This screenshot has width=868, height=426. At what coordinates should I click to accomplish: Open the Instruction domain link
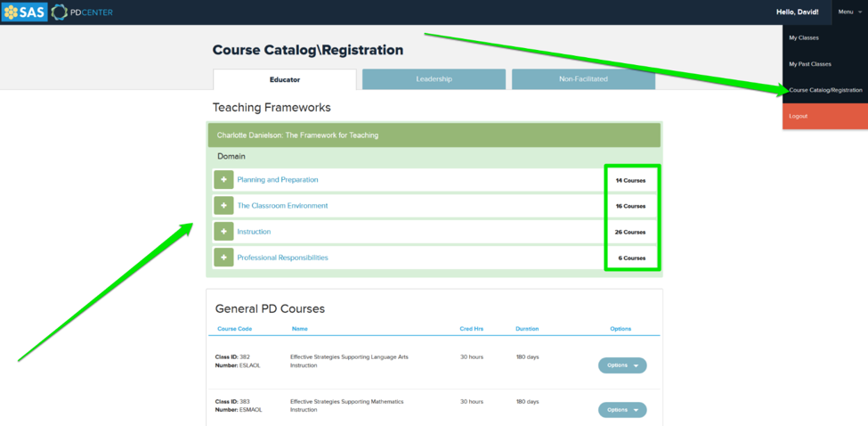point(254,232)
